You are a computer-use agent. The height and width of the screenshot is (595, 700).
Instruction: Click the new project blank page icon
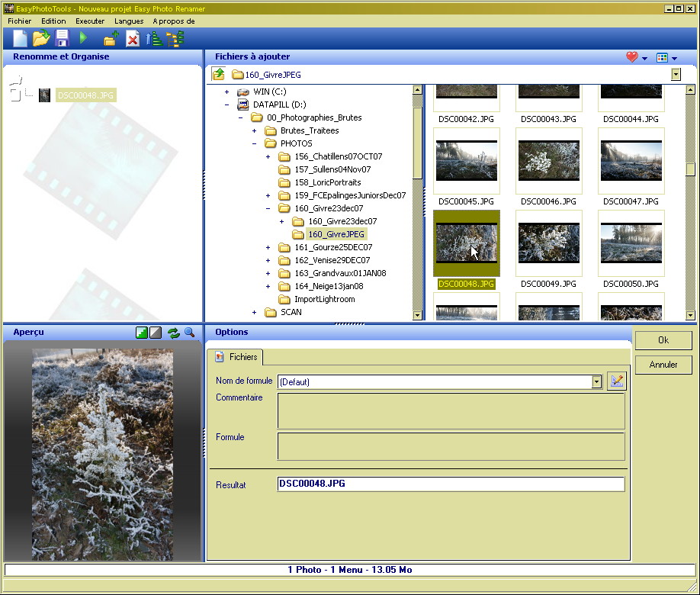click(x=21, y=39)
